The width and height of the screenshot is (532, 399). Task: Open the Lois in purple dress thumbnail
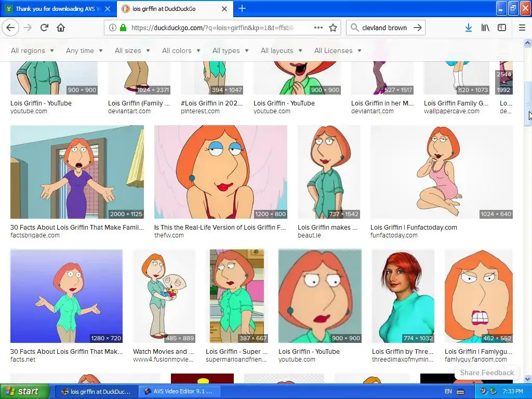tap(77, 172)
